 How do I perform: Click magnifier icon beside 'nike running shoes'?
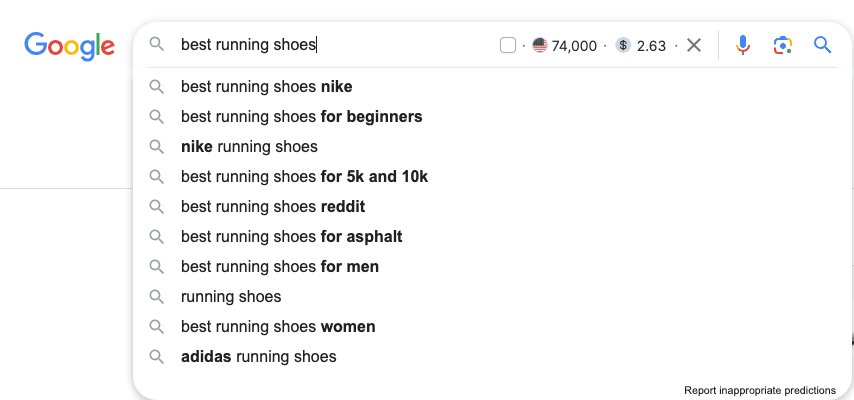[157, 147]
